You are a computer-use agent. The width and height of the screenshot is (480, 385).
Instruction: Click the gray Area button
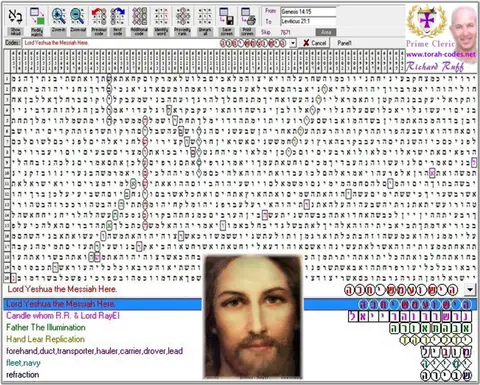click(326, 32)
